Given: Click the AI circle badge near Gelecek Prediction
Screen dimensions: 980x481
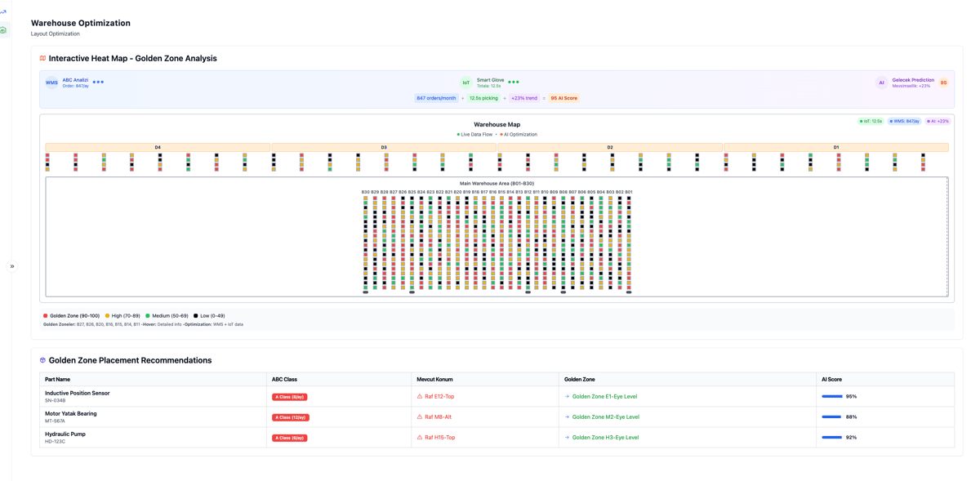Looking at the screenshot, I should pos(881,82).
